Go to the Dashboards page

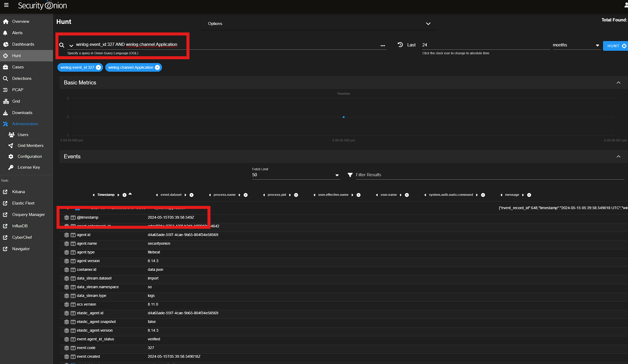(23, 44)
